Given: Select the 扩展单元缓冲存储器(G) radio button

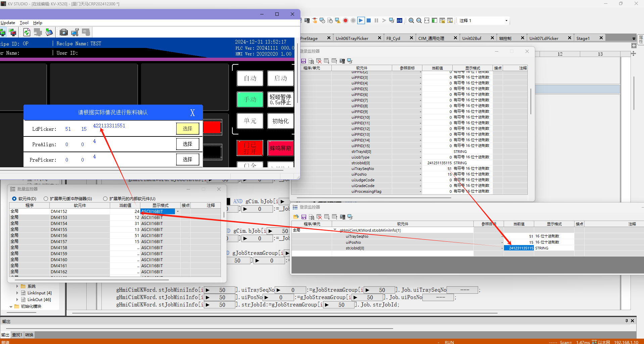Looking at the screenshot, I should (46, 199).
